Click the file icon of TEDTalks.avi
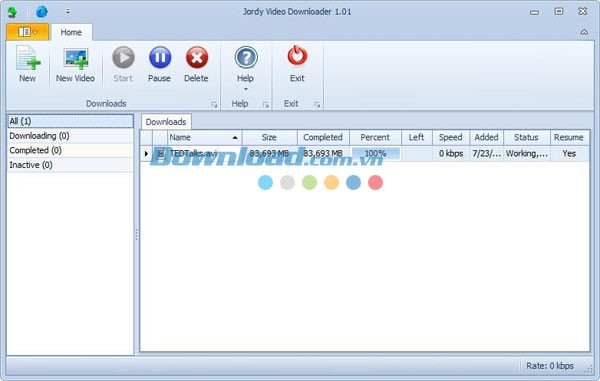 click(160, 153)
